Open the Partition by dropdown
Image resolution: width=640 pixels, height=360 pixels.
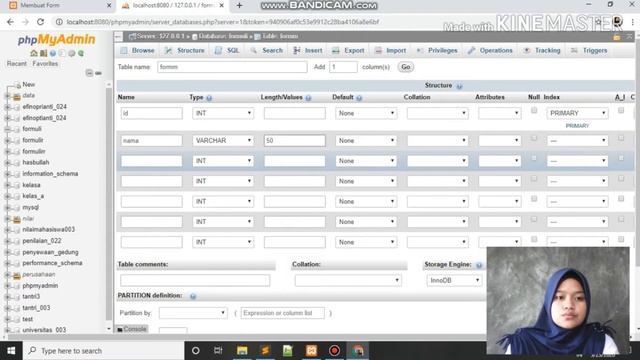pos(193,313)
